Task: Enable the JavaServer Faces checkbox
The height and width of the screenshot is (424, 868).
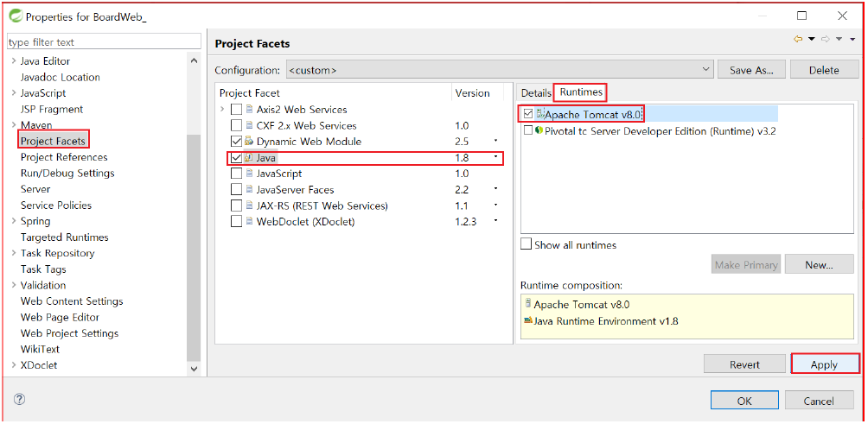Action: pyautogui.click(x=236, y=190)
